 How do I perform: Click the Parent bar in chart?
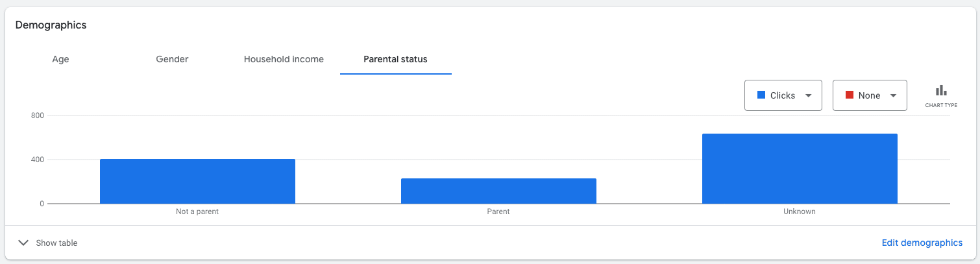(498, 191)
